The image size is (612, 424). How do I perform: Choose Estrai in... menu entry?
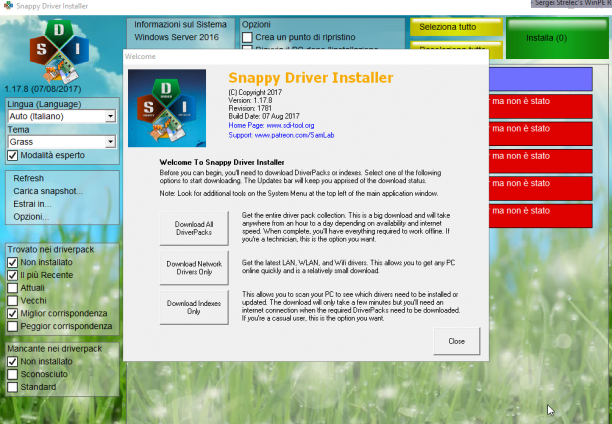[x=32, y=204]
